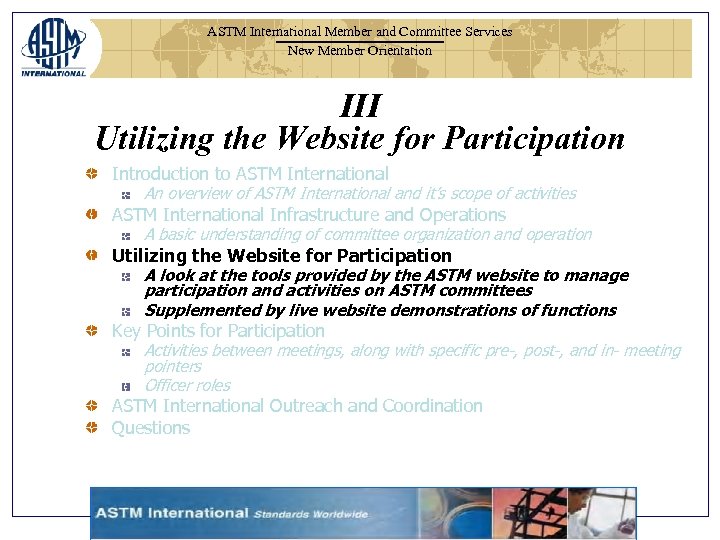Viewport: 720px width, 540px height.
Task: Click the orange bullet beside "ASTM International Infrastructure and Operations"
Action: (92, 214)
